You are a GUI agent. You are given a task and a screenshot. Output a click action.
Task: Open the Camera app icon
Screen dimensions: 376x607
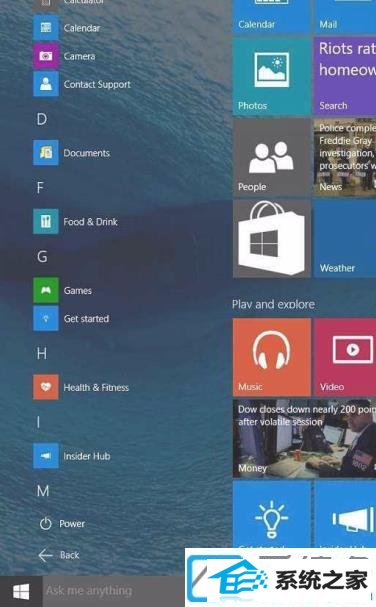click(46, 56)
